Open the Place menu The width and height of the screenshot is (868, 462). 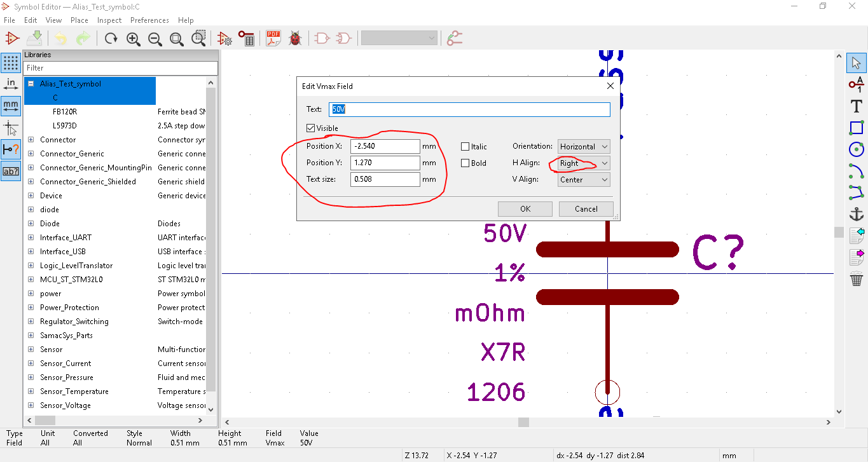[x=79, y=20]
